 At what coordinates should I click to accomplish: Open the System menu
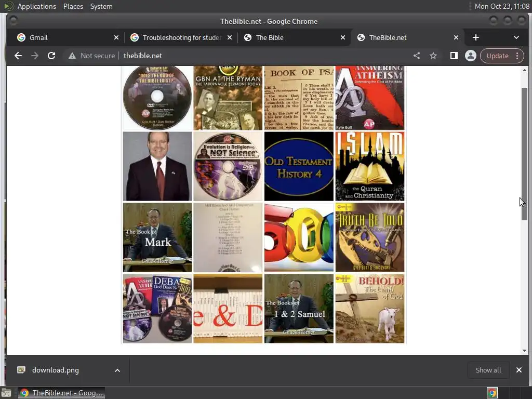coord(101,6)
